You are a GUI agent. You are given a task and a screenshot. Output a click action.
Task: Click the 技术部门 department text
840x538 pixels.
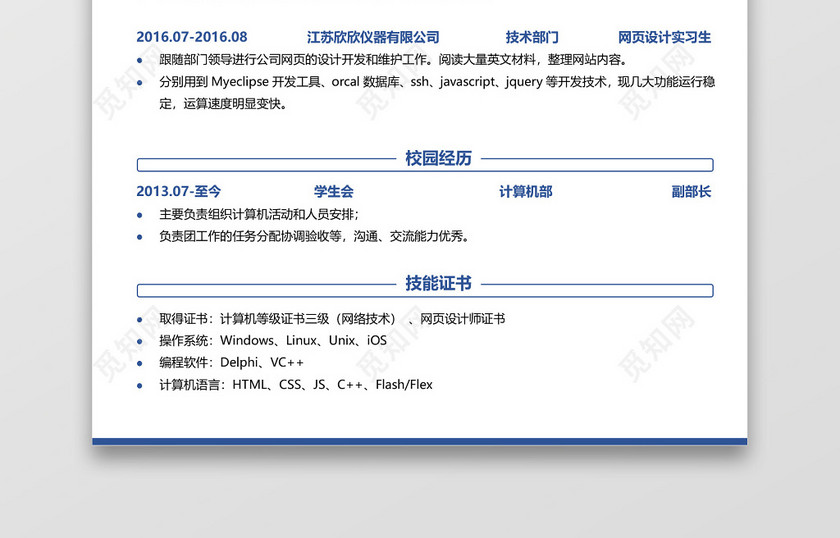(x=531, y=37)
